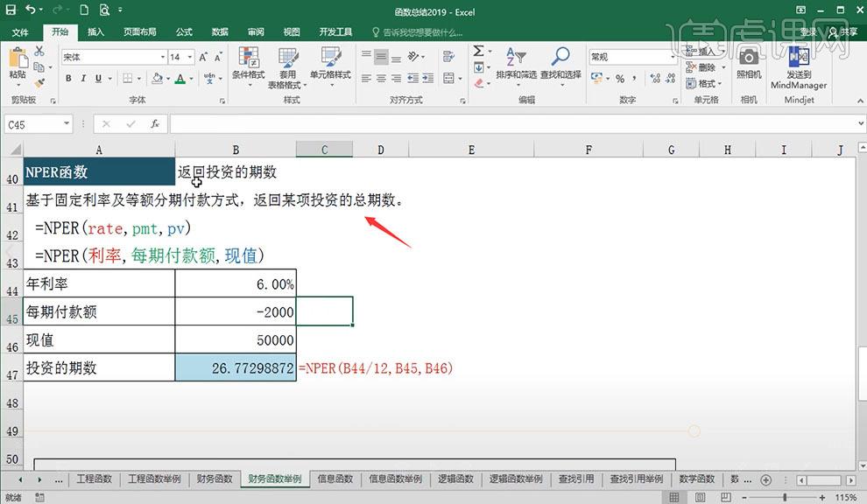This screenshot has width=867, height=504.
Task: Switch to Page Layout view in status bar
Action: point(700,497)
